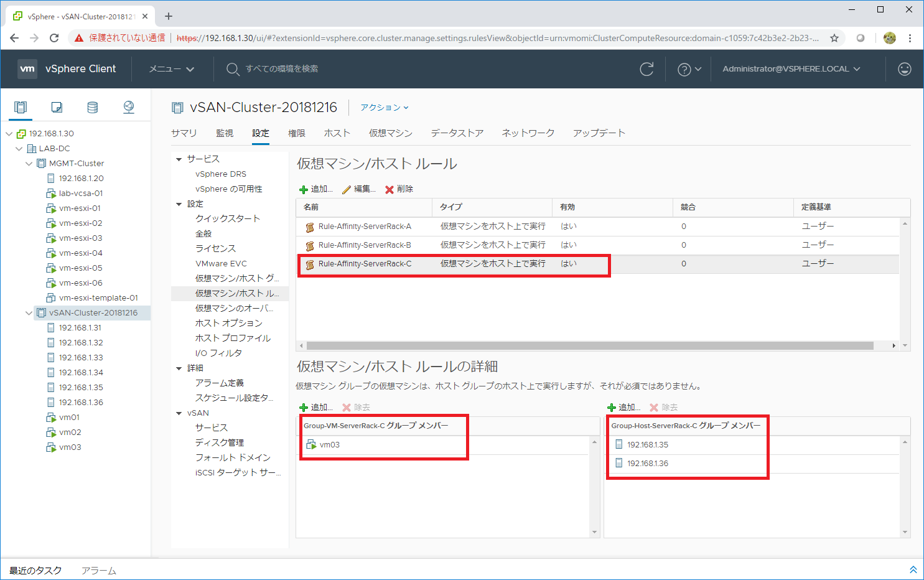
Task: Open VMware EVC settings
Action: pyautogui.click(x=221, y=264)
